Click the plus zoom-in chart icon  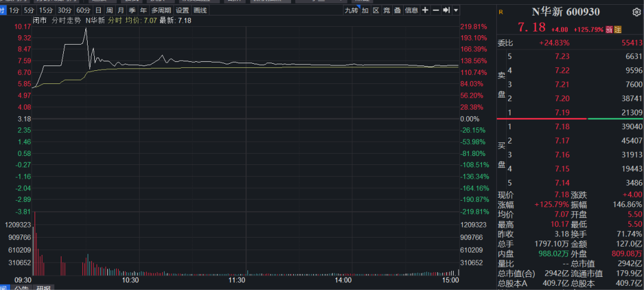click(x=425, y=10)
